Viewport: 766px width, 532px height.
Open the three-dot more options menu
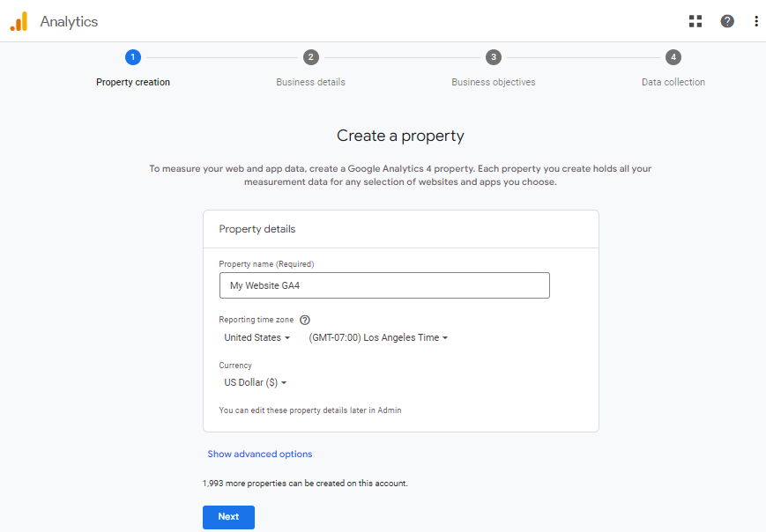click(x=755, y=21)
